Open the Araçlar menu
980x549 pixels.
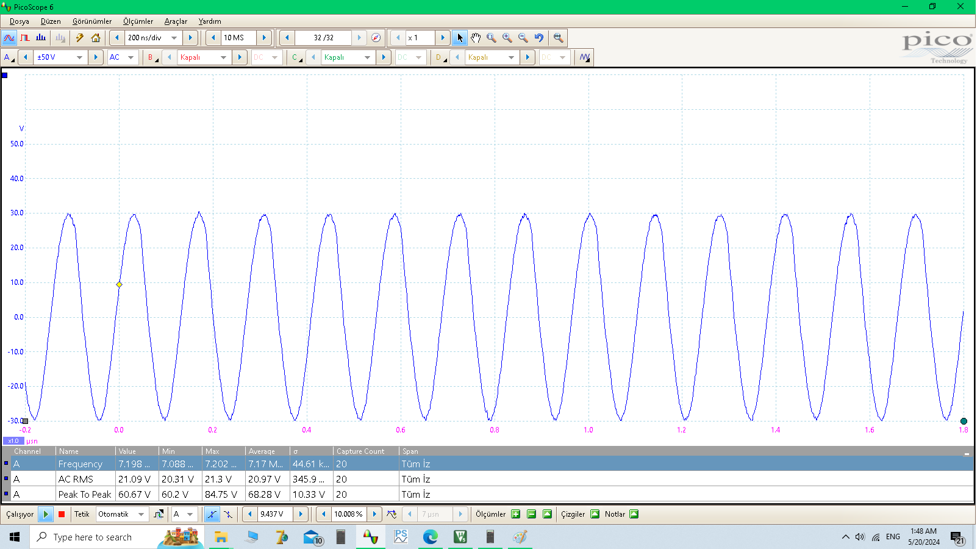tap(176, 21)
